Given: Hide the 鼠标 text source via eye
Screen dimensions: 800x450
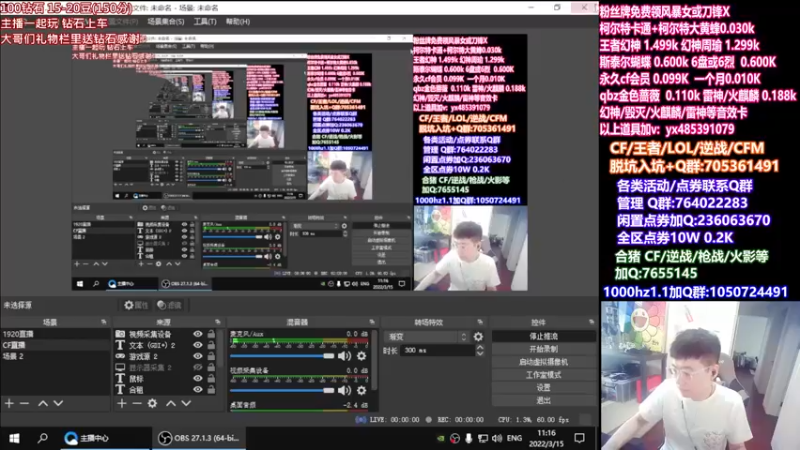Looking at the screenshot, I should [197, 379].
